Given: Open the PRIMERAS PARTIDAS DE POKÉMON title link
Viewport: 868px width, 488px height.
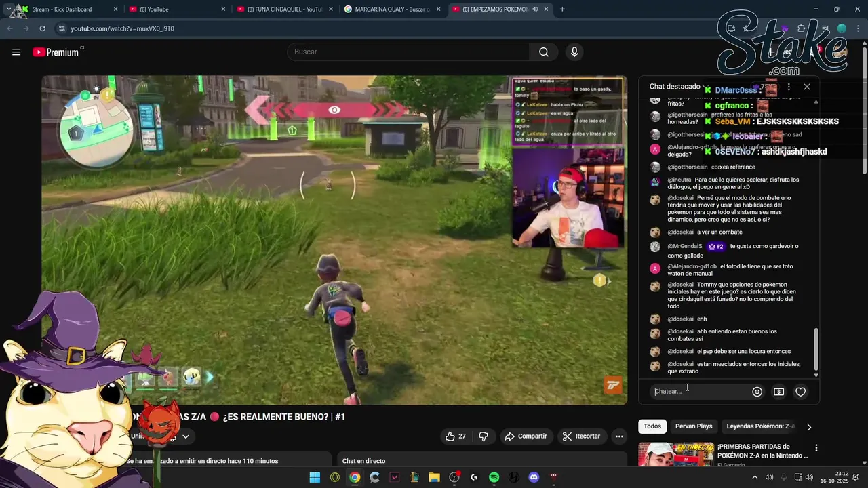Looking at the screenshot, I should [763, 451].
